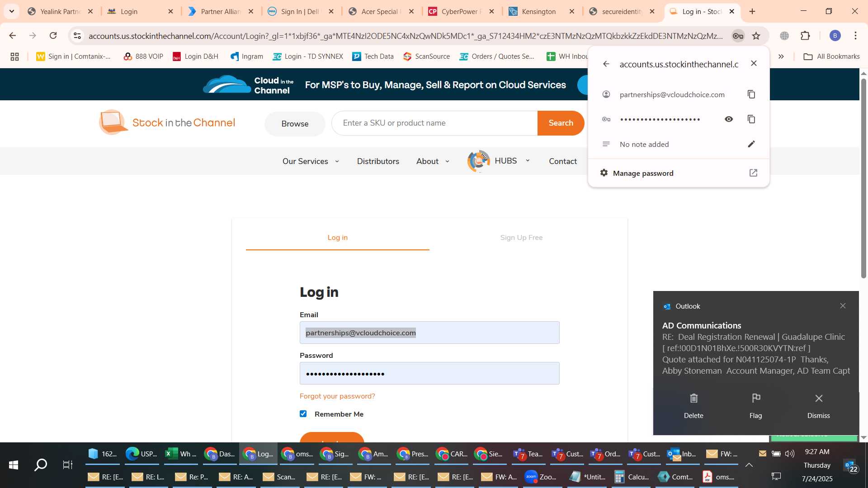Screen dimensions: 868x488
Task: Switch to Sign Up Free tab
Action: 521,238
